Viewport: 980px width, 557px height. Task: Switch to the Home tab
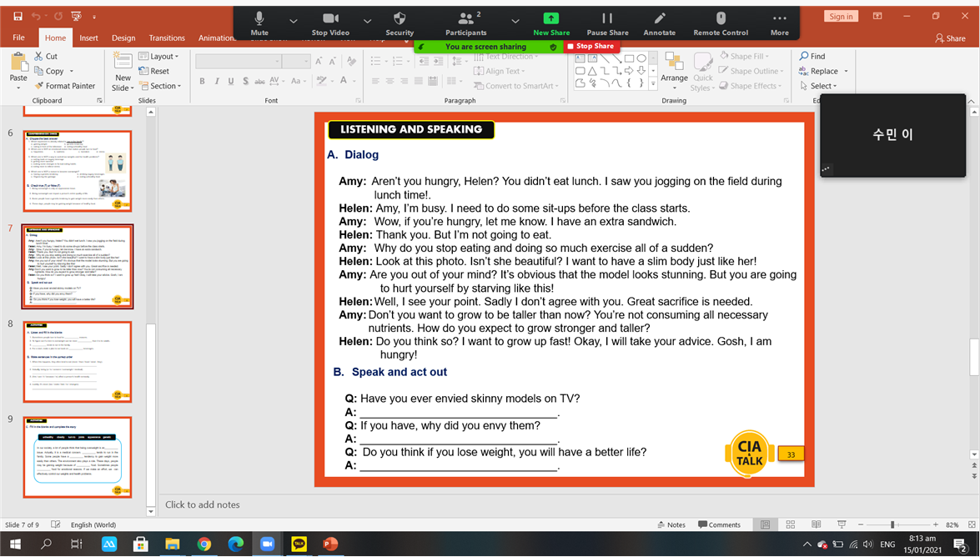click(55, 38)
